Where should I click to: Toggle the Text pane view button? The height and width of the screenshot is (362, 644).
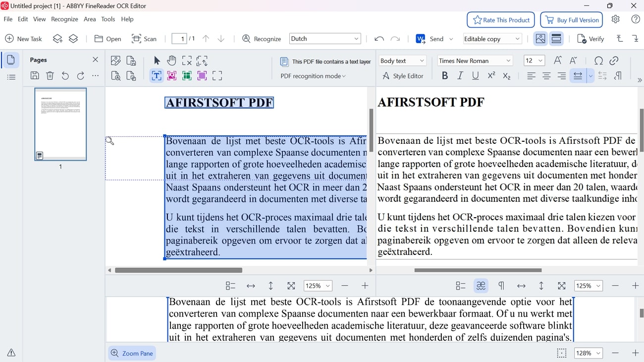556,39
